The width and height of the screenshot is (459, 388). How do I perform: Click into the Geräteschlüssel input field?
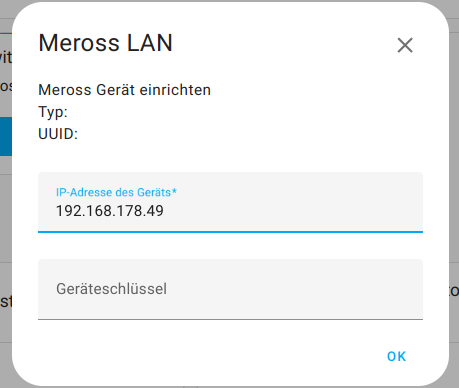(x=230, y=289)
